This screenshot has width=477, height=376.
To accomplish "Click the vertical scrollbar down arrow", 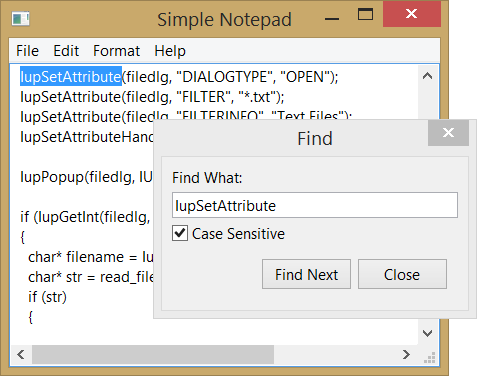I will point(427,333).
